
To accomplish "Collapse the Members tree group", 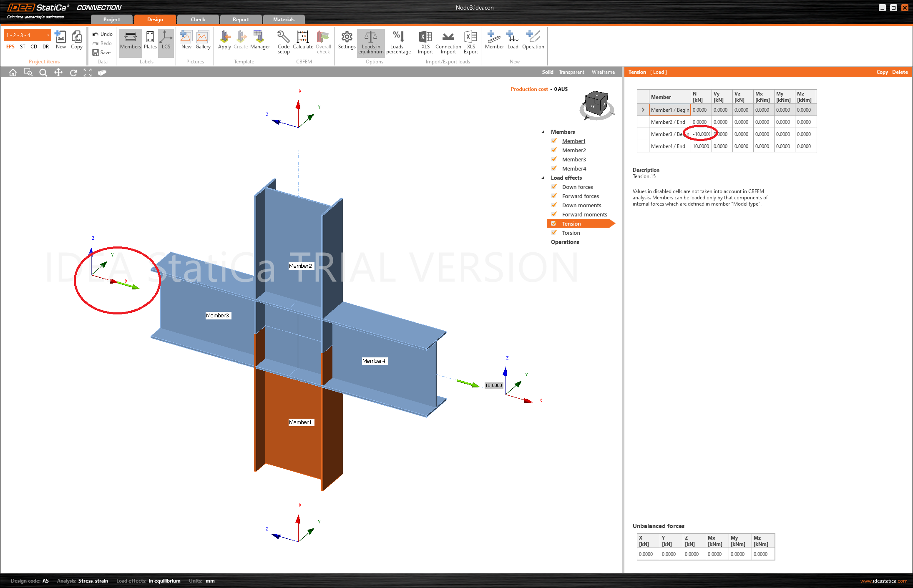I will [543, 132].
